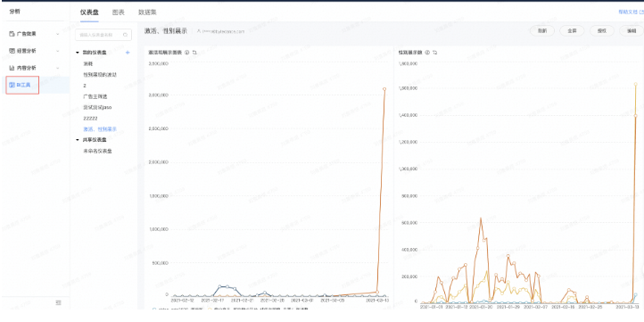Click the first legend marker below left chart
The width and height of the screenshot is (644, 322).
[x=154, y=309]
